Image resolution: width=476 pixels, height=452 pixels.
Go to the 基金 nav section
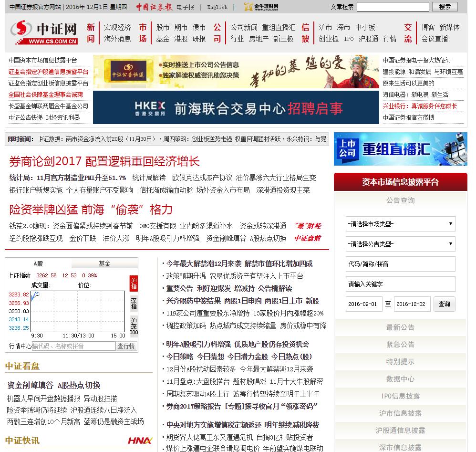pos(163,39)
